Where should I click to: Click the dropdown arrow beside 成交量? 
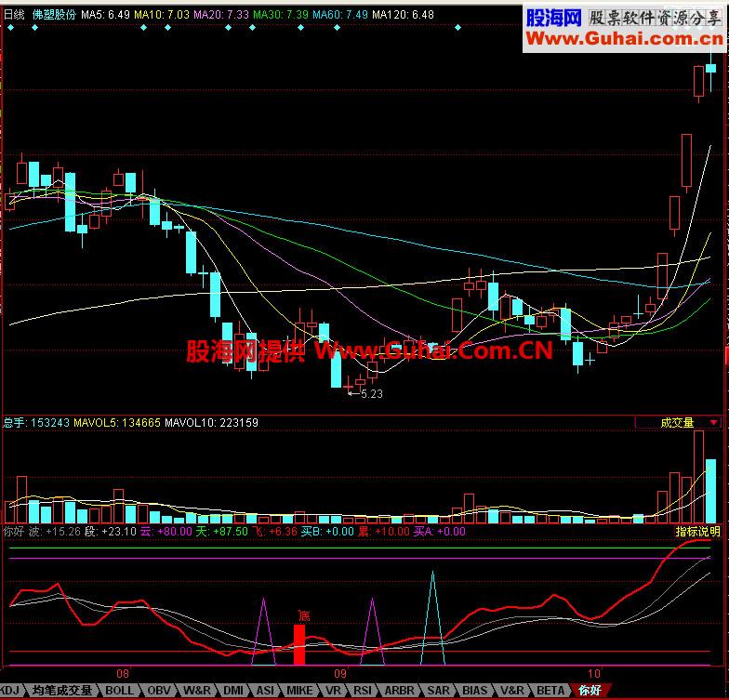tap(714, 422)
